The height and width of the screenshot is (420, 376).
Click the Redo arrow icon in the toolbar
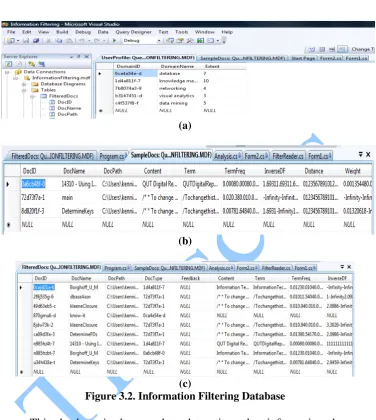pyautogui.click(x=97, y=41)
